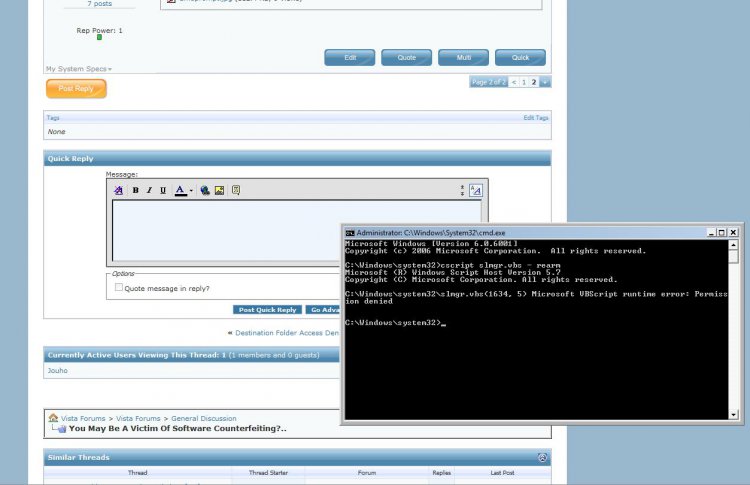Click the Quick reply post button
The image size is (750, 485).
pyautogui.click(x=520, y=57)
